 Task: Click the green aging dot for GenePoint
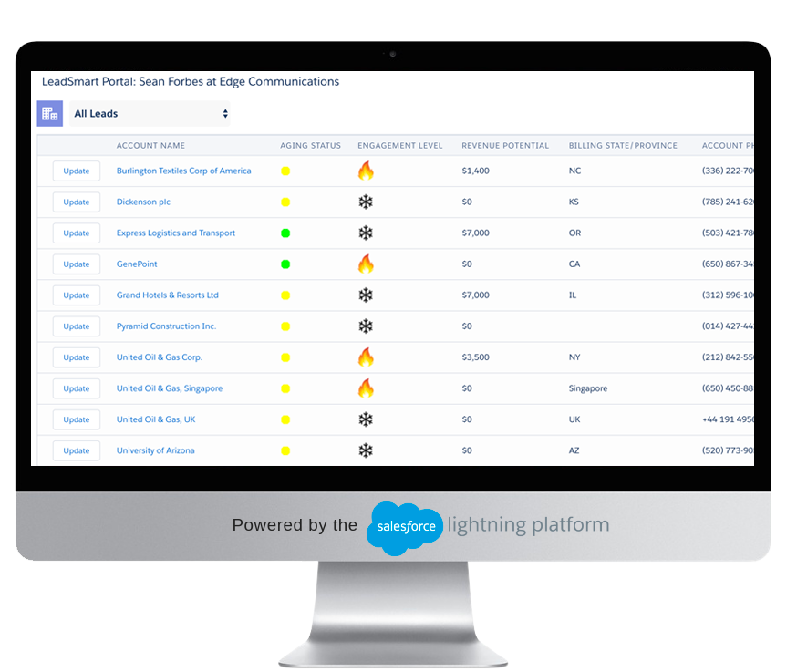(x=285, y=264)
